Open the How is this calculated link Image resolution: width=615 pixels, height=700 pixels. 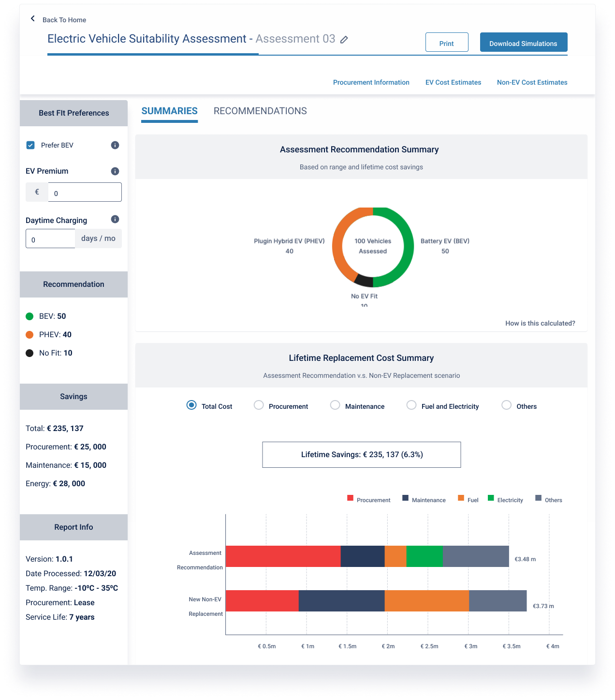pos(540,323)
